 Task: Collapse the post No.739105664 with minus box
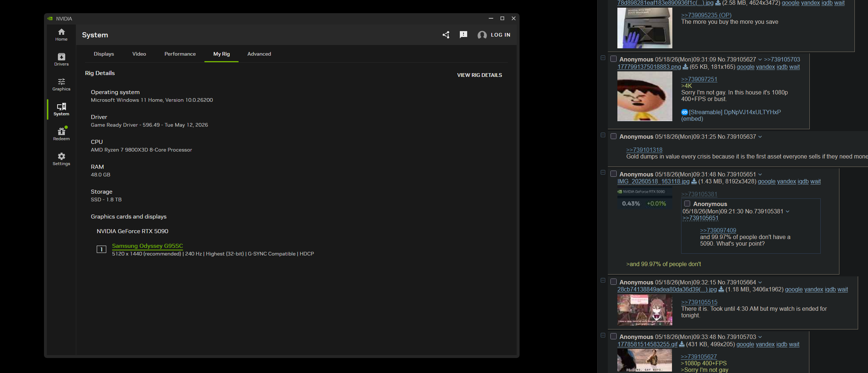tap(603, 280)
